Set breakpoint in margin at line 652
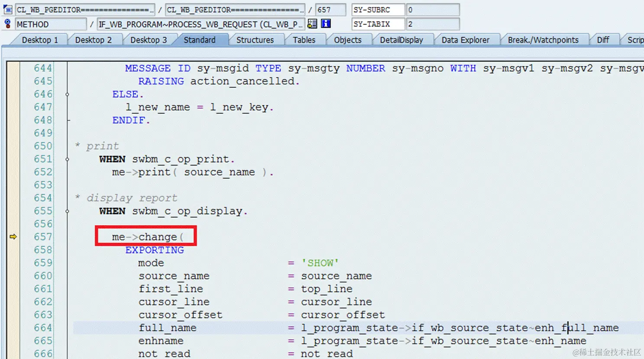644x359 pixels. click(13, 172)
